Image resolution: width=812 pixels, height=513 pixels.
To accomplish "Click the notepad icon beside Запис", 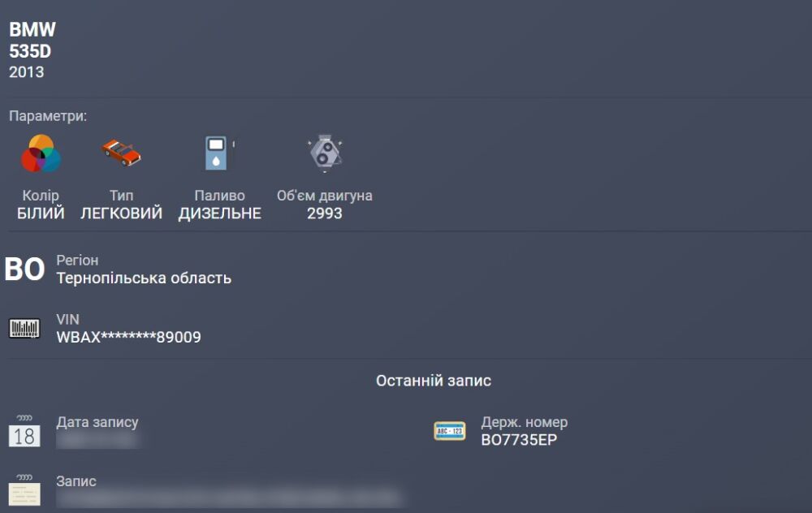I will pos(24,489).
